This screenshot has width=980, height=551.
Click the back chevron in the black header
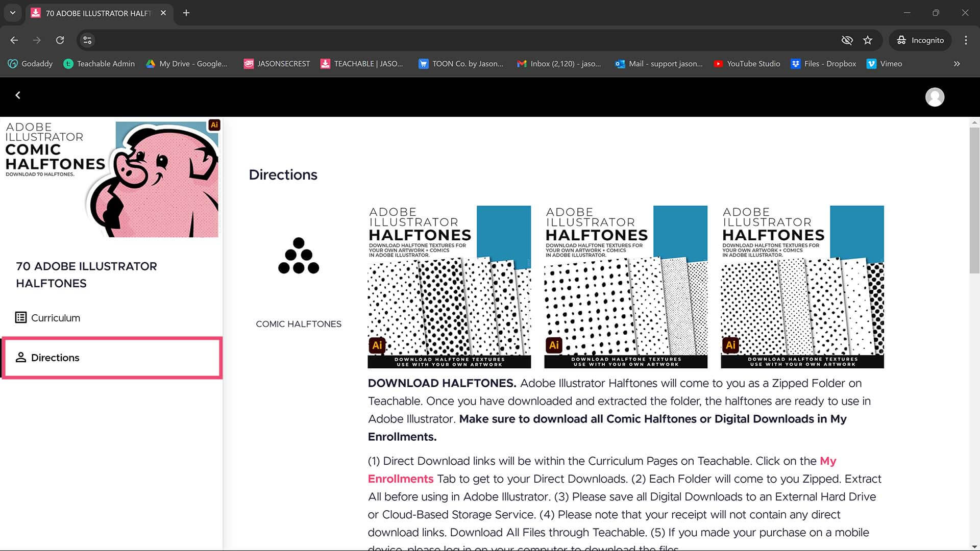pos(18,95)
